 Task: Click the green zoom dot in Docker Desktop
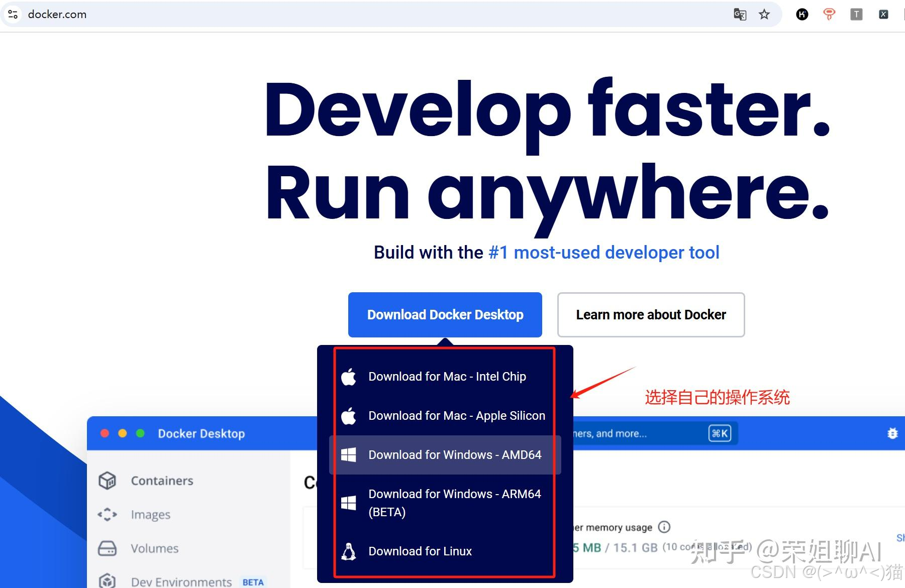(x=140, y=433)
